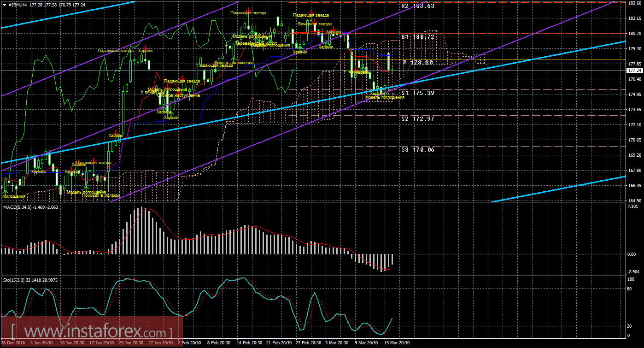Click the 17 Jan 20:30 time label
Screen dimensions: 644x348
coord(102,343)
